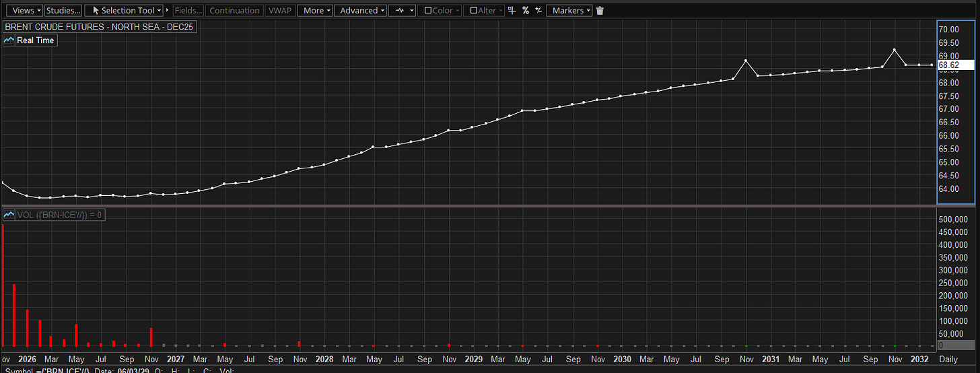The height and width of the screenshot is (373, 980).
Task: Click the Real Time label
Action: tap(36, 40)
